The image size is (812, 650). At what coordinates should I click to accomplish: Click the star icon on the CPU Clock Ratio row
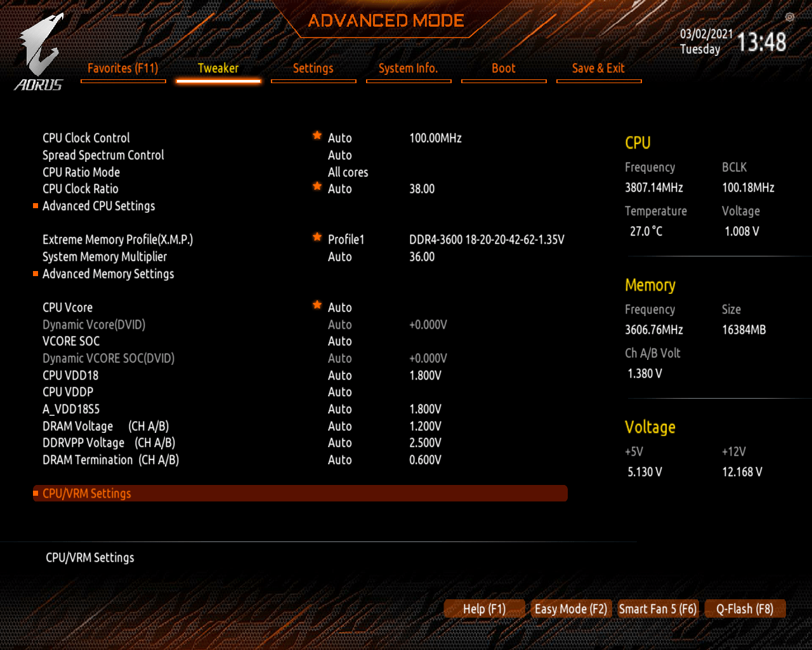tap(317, 186)
